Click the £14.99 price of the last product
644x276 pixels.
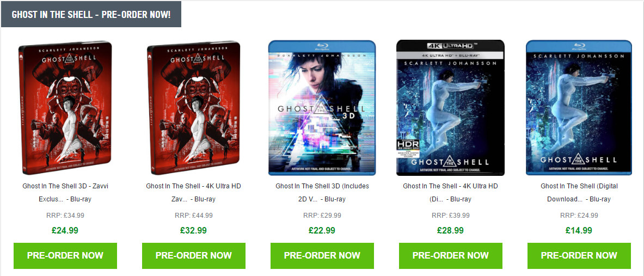tap(579, 230)
